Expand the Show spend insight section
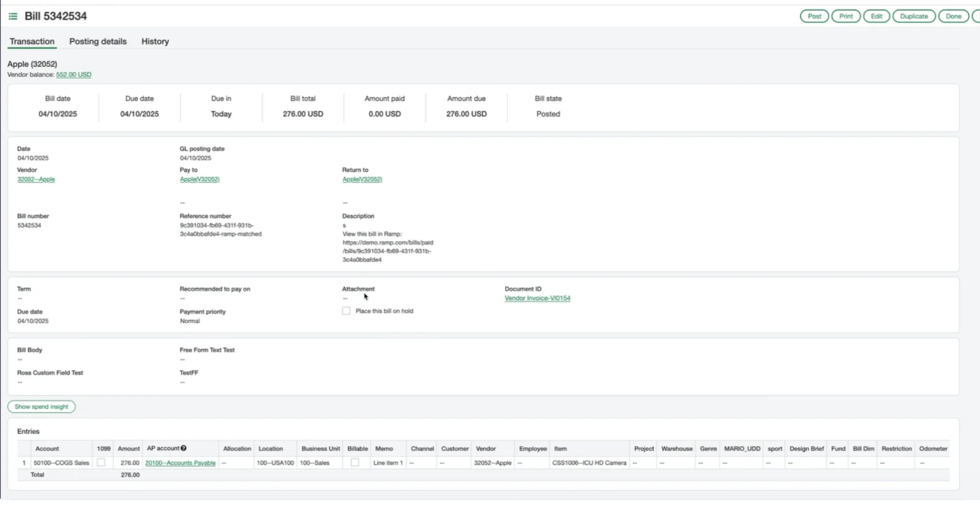 42,407
